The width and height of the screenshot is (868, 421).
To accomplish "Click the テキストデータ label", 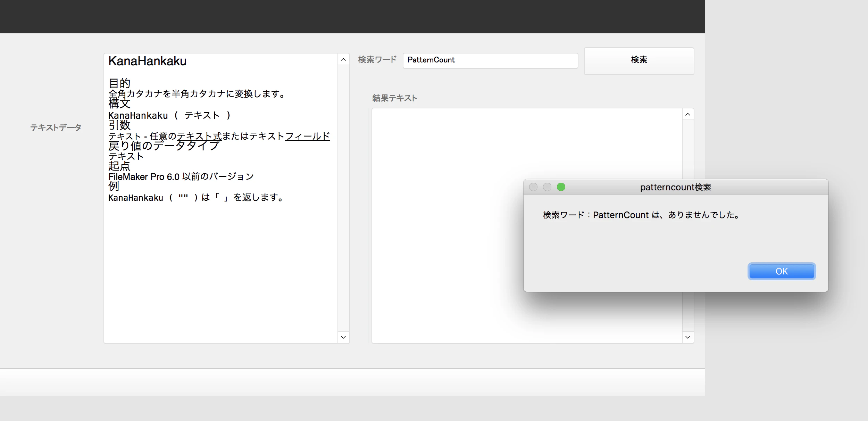I will [x=56, y=127].
